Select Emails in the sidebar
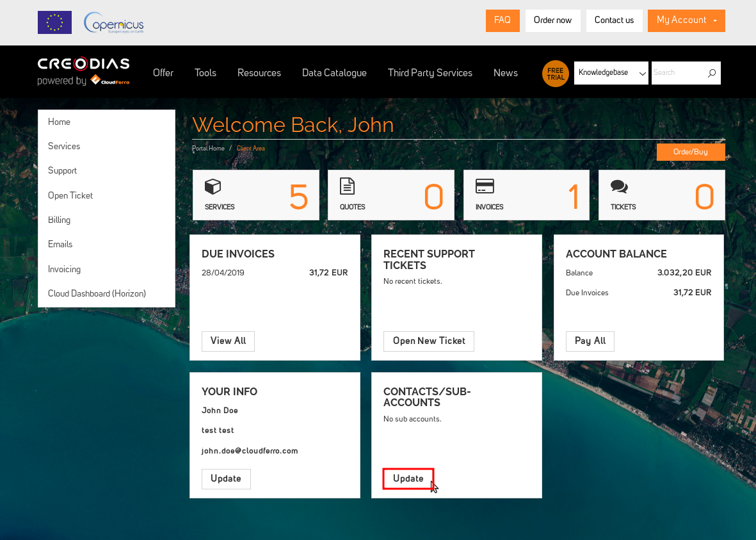The height and width of the screenshot is (540, 756). 60,244
